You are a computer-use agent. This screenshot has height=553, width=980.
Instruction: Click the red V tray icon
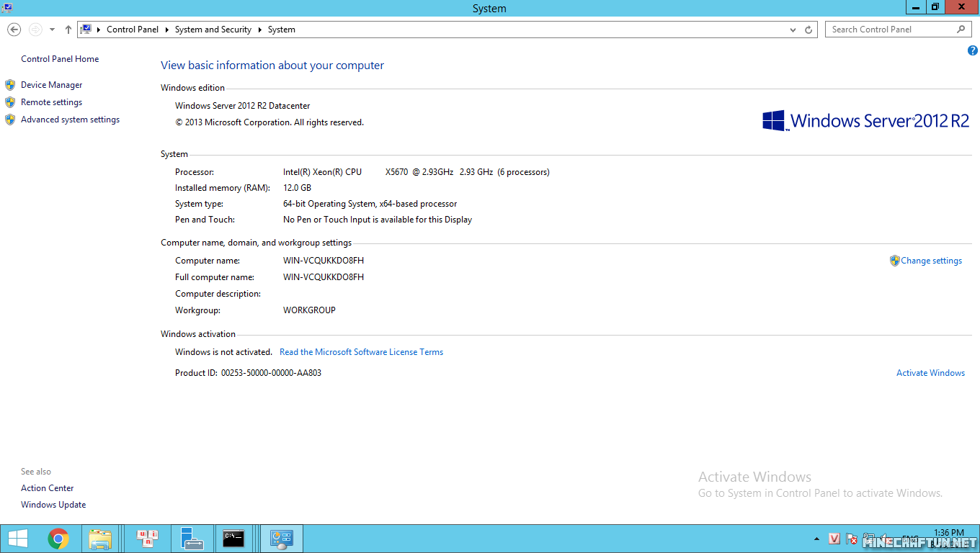[834, 539]
